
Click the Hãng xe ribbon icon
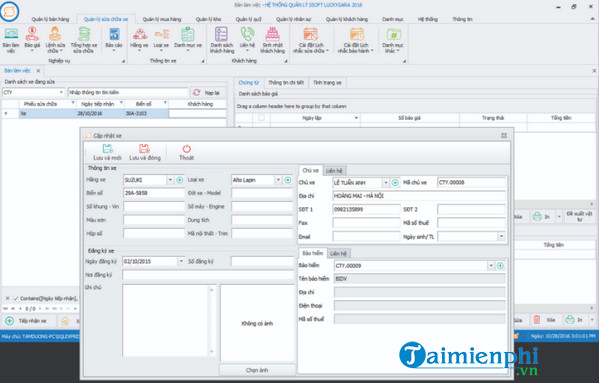pos(139,39)
